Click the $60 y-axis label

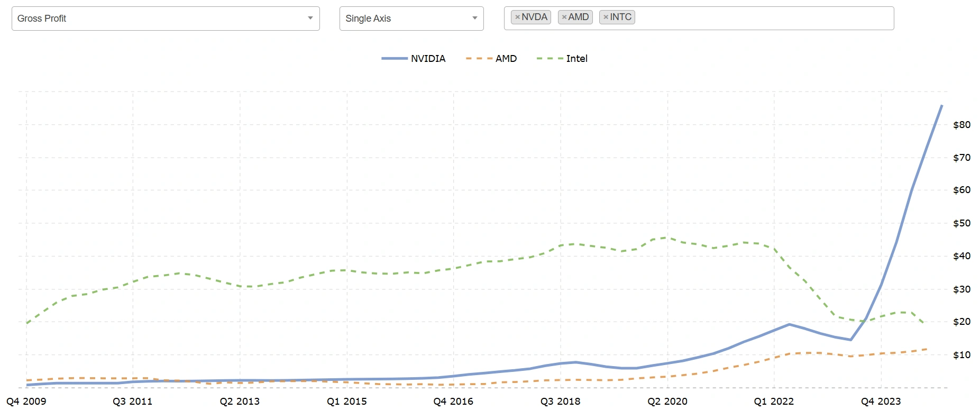(962, 190)
